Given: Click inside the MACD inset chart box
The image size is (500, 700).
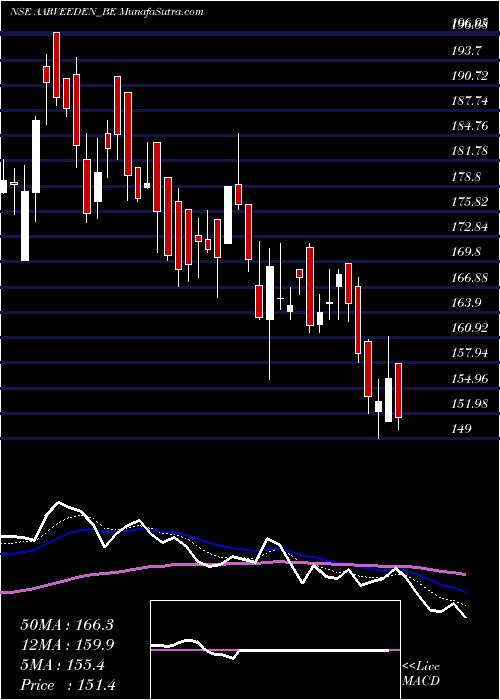Looking at the screenshot, I should [x=275, y=650].
